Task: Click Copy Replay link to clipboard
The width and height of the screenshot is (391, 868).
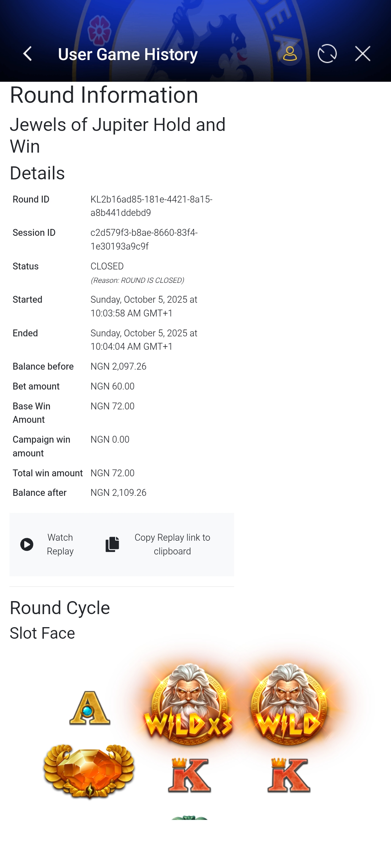Action: coord(172,544)
